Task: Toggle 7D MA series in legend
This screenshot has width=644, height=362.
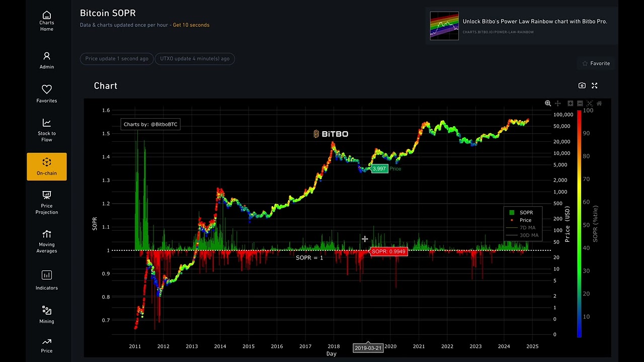Action: [522, 228]
